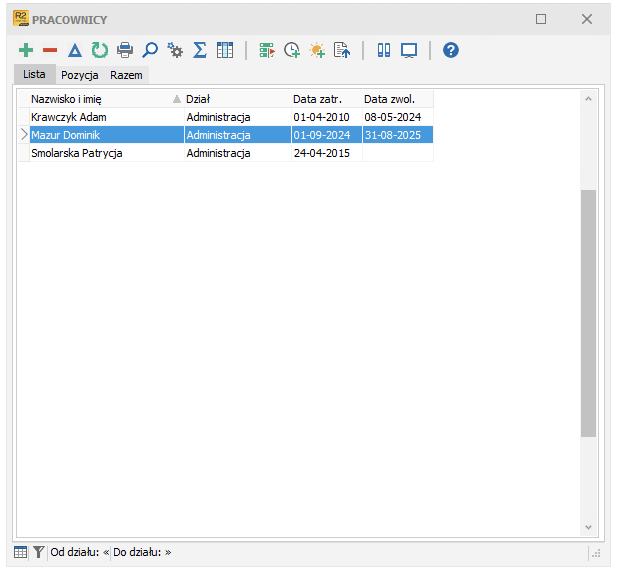Click the green refresh arrows icon
The height and width of the screenshot is (575, 618).
[x=100, y=50]
